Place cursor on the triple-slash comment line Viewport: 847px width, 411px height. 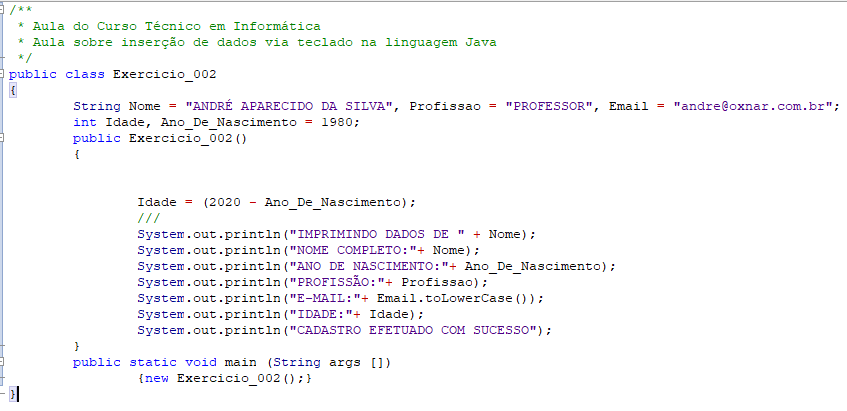[149, 218]
